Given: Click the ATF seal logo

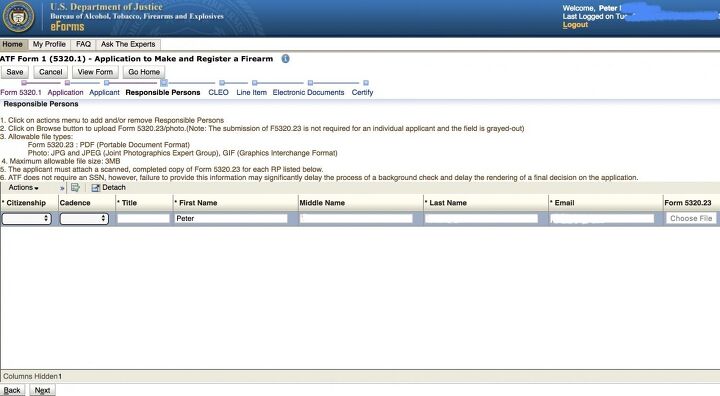Looking at the screenshot, I should pos(18,17).
